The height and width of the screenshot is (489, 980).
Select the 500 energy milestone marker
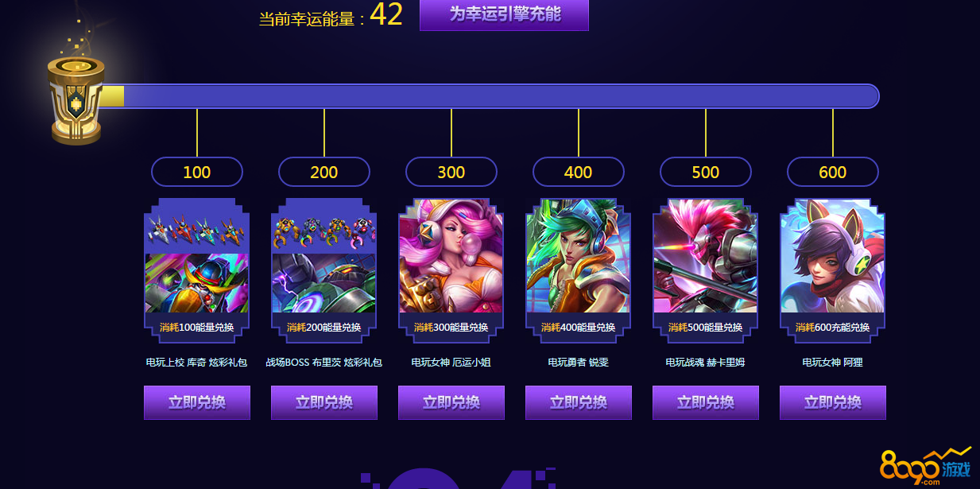click(706, 172)
